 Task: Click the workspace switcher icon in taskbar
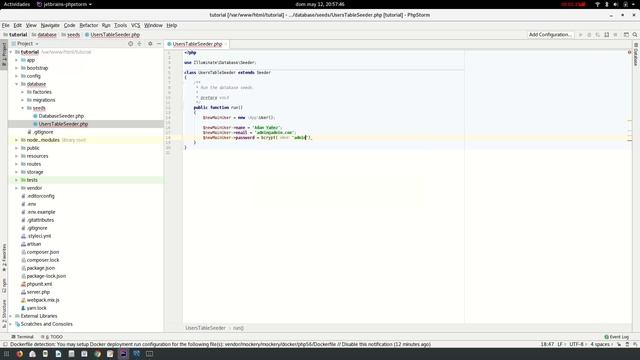click(x=149, y=354)
